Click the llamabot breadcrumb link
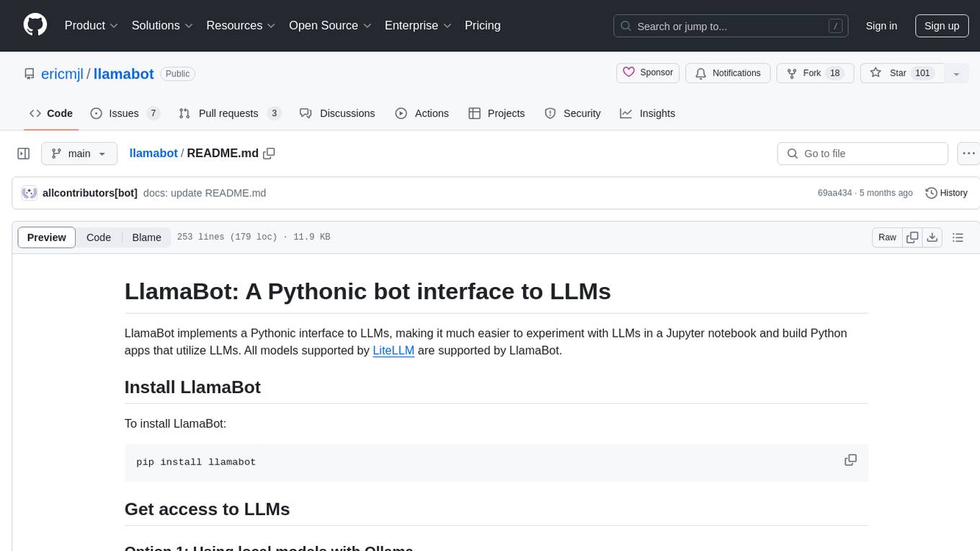This screenshot has height=551, width=980. point(153,154)
